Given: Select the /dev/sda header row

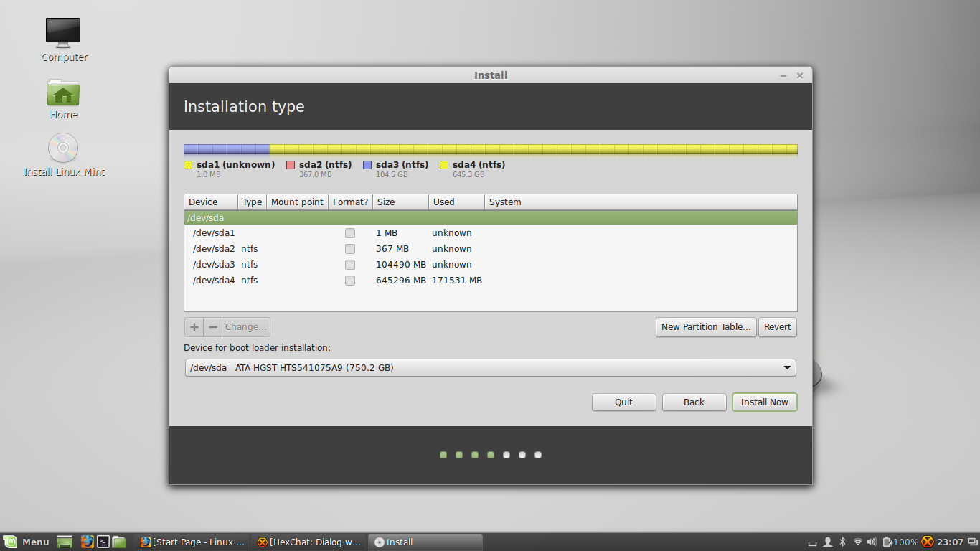Looking at the screenshot, I should coord(491,218).
